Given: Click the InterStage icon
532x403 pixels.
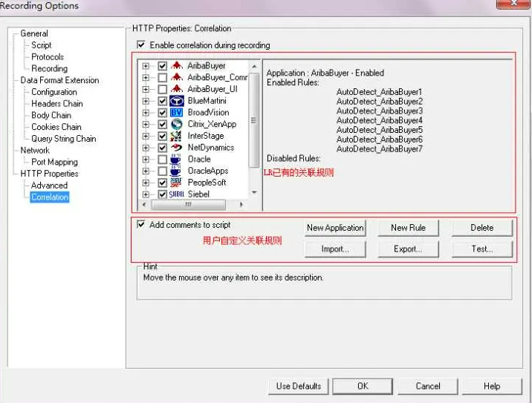Looking at the screenshot, I should click(x=176, y=136).
